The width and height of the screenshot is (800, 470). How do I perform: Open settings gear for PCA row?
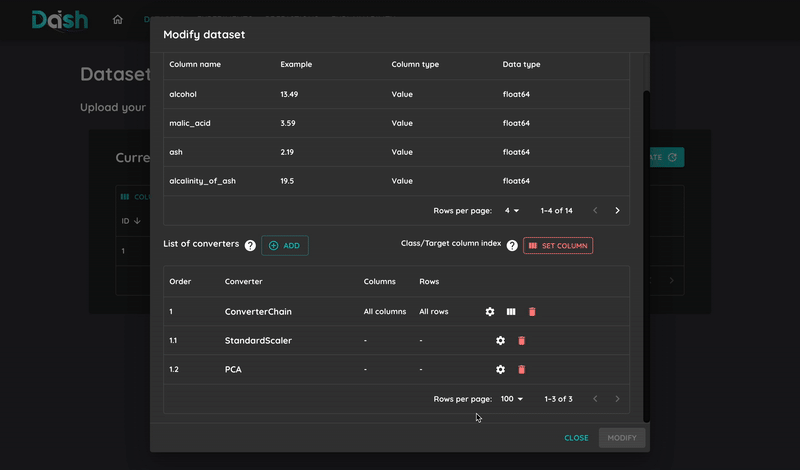click(501, 369)
